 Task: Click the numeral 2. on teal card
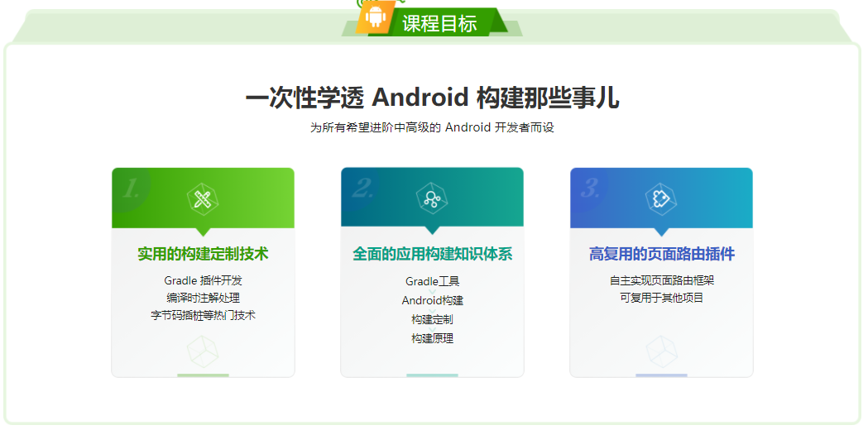tap(362, 189)
